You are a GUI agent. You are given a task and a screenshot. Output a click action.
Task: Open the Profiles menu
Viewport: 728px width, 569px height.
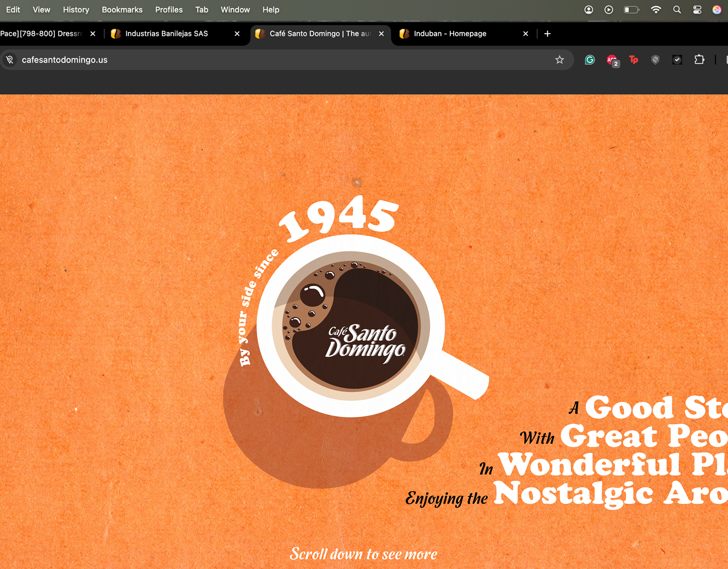point(169,9)
